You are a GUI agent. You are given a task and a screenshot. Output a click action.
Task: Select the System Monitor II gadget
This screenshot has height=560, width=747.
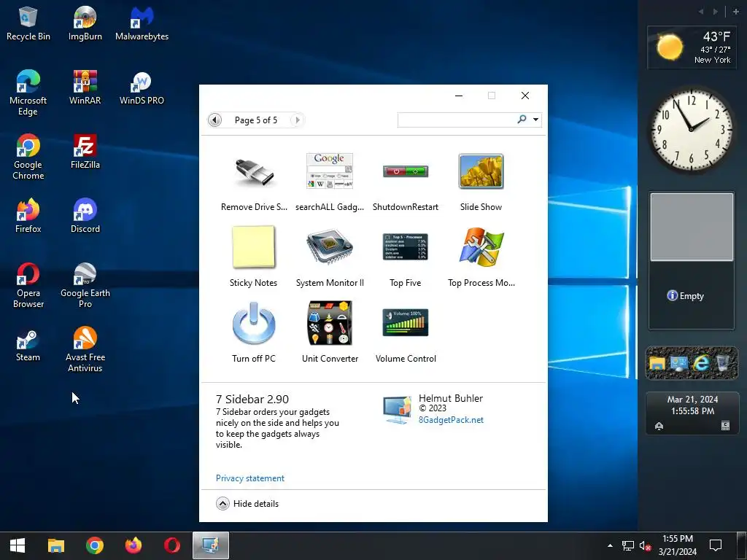click(x=330, y=257)
